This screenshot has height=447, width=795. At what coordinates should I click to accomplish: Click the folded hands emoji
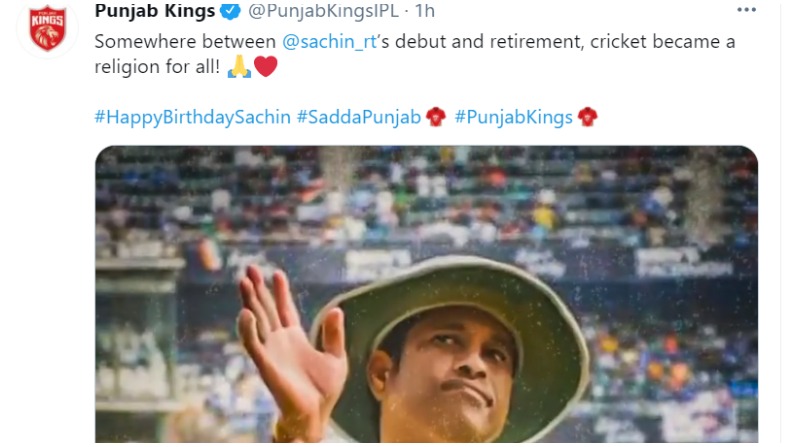point(239,66)
